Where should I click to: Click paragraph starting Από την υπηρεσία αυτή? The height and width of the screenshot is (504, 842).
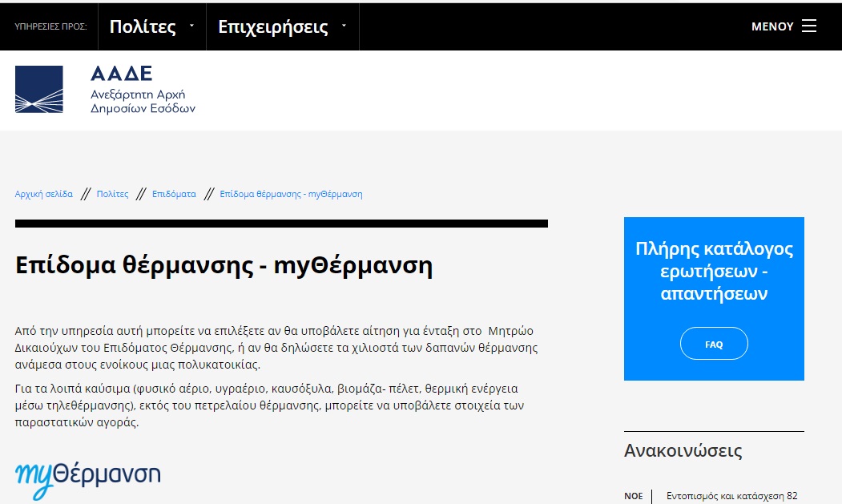(x=276, y=348)
